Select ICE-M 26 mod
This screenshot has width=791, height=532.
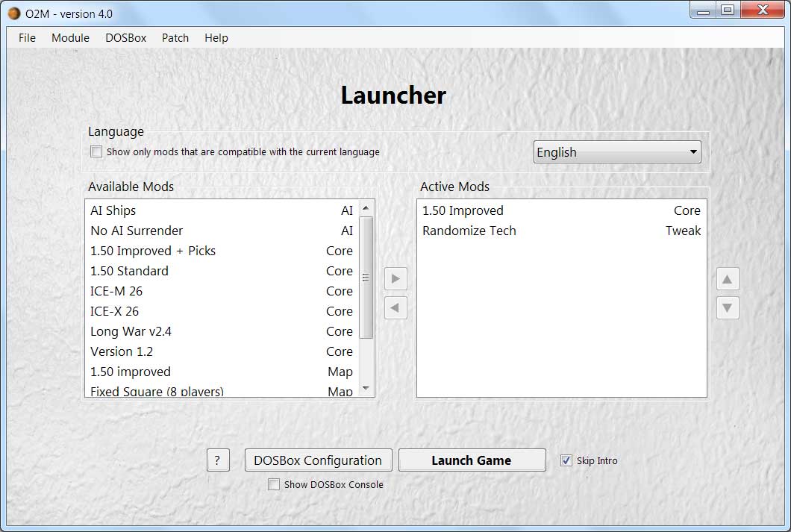coord(222,291)
